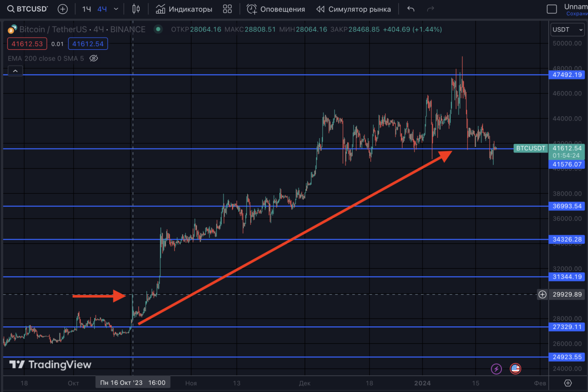
Task: Click the ЗАКР 28468.85 close value
Action: click(355, 29)
